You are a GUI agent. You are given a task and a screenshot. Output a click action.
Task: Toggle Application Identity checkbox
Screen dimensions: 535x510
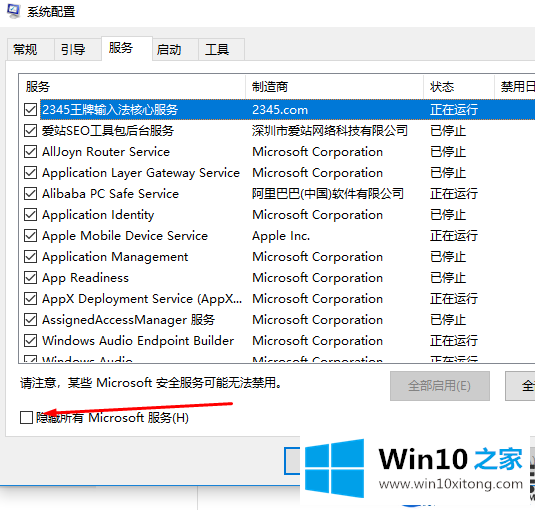tap(30, 215)
